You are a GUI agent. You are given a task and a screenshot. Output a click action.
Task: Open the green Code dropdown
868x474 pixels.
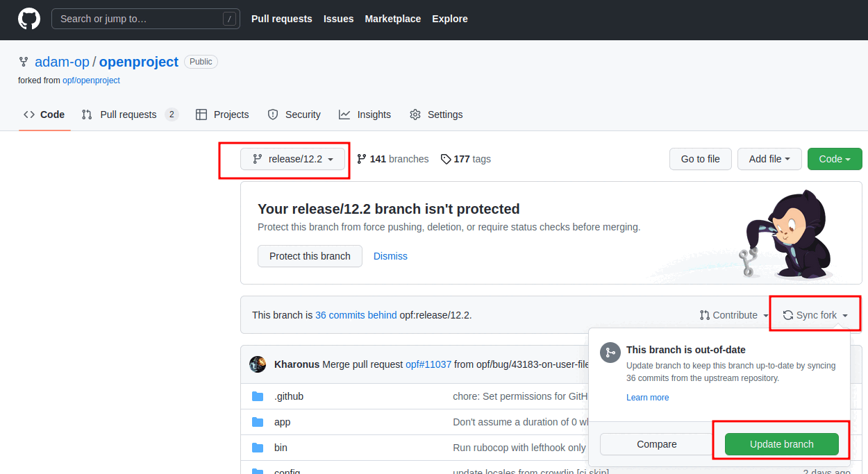(x=835, y=159)
